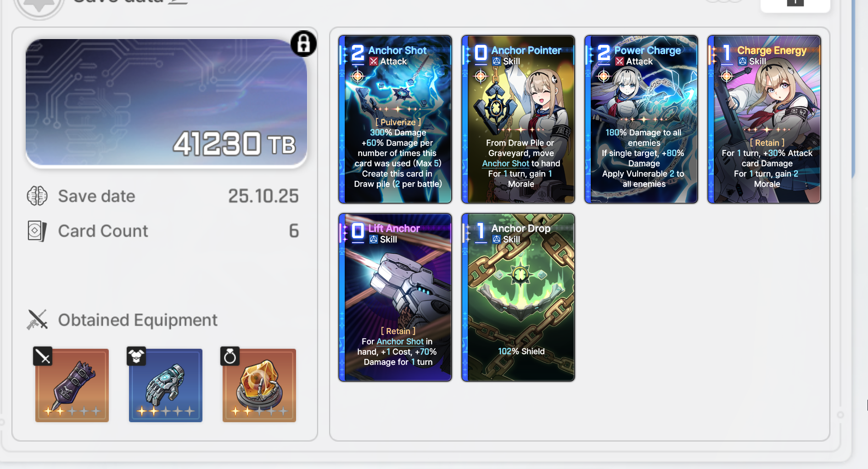Screen dimensions: 868x469
Task: Click the Anchor Shot link on Lift Anchor card
Action: (400, 341)
